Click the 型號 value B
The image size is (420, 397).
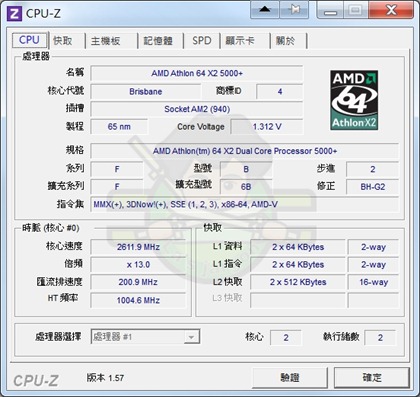246,169
